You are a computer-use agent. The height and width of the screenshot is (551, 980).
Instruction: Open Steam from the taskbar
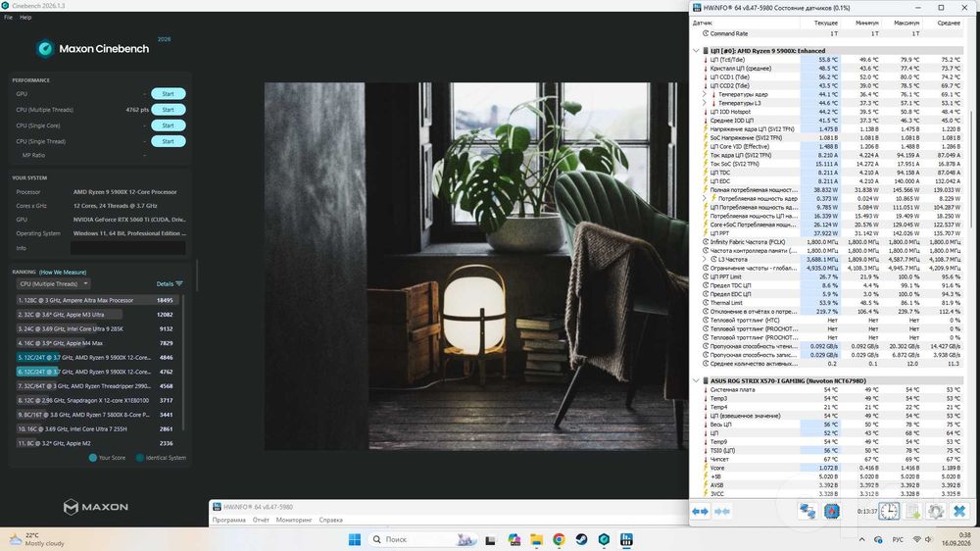tap(581, 539)
